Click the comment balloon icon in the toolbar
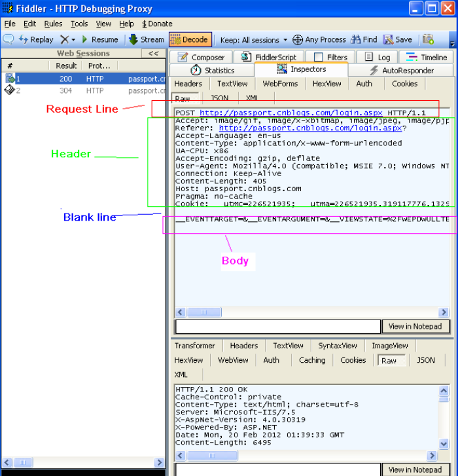Viewport: 458px width, 476px height. click(9, 39)
